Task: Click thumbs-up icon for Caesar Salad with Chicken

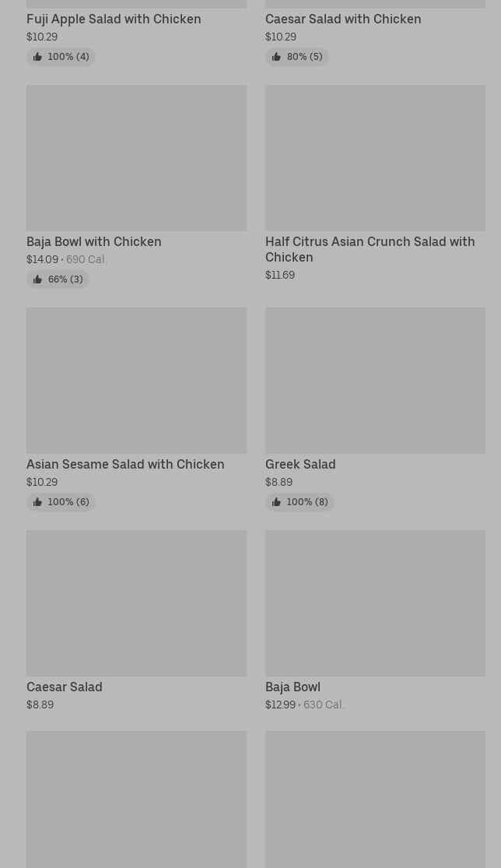Action: pyautogui.click(x=276, y=57)
